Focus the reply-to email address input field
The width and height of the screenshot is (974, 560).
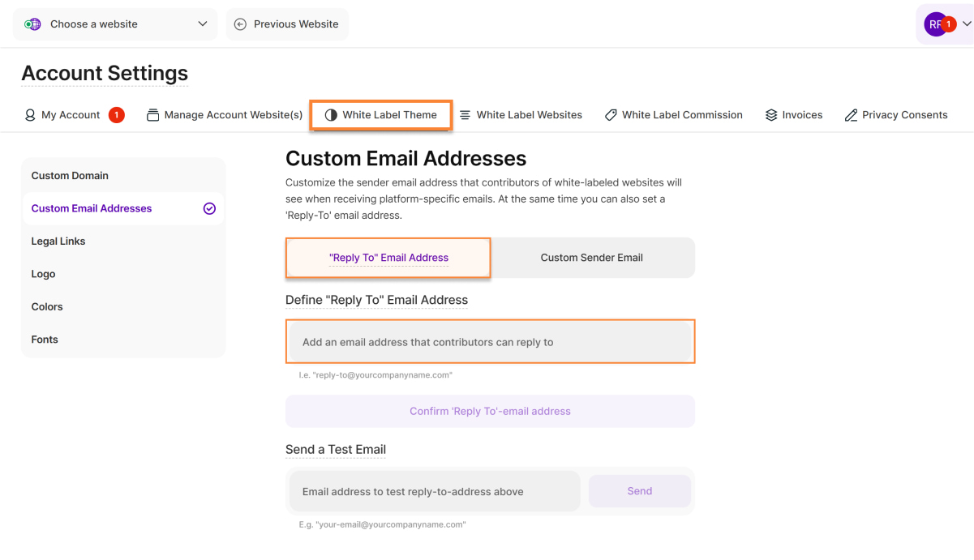coord(490,342)
